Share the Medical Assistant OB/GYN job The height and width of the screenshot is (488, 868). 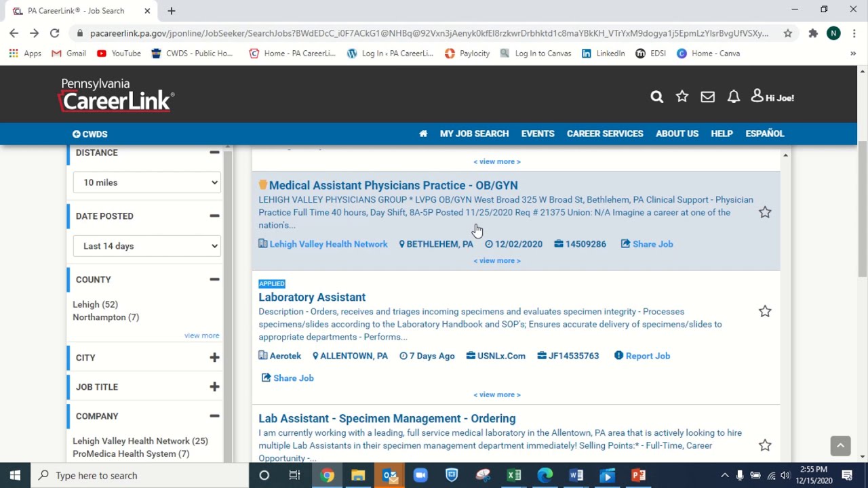tap(647, 244)
